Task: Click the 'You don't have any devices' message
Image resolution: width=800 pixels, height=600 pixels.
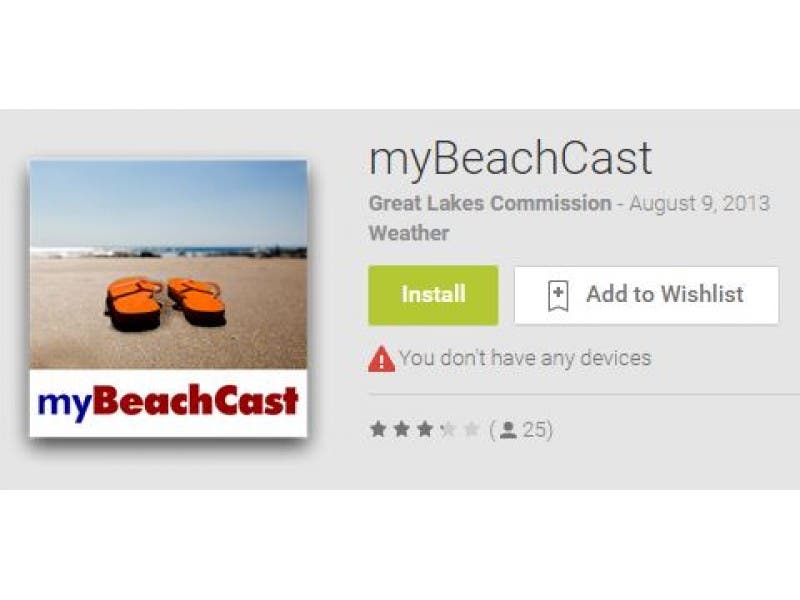Action: click(525, 358)
